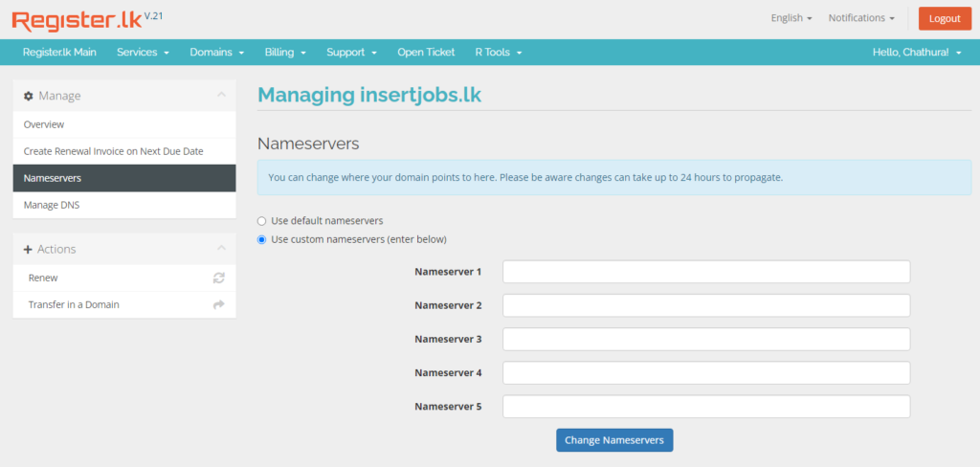Focus the Nameserver 5 input field
The image size is (980, 467).
point(706,407)
